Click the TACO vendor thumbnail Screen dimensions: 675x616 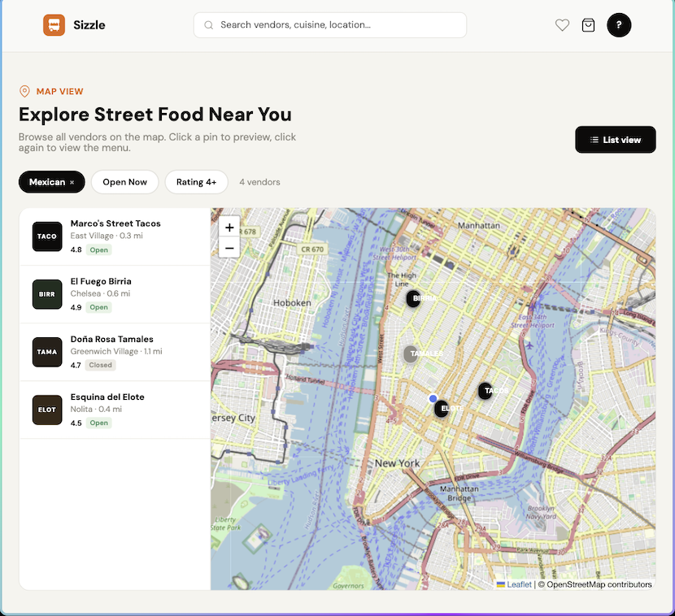coord(47,236)
